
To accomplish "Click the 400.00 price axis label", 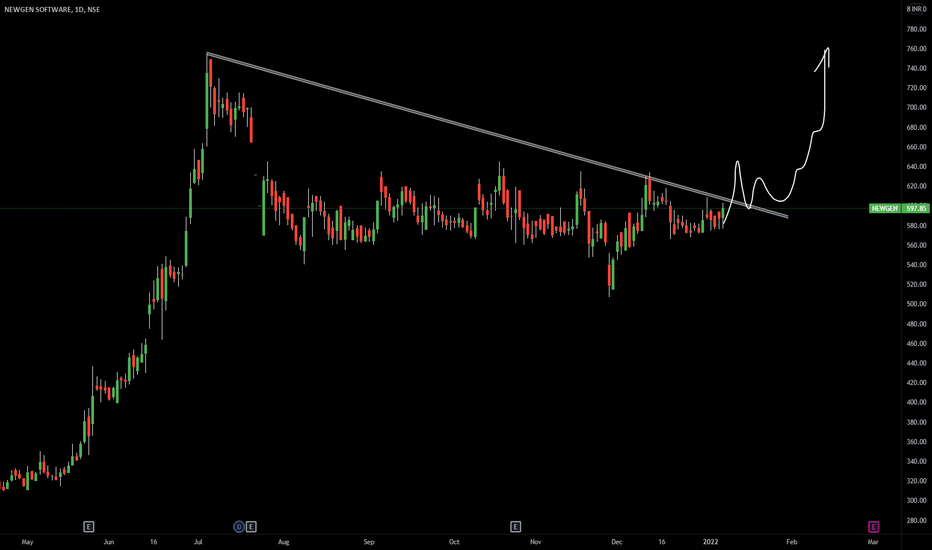I will [917, 402].
